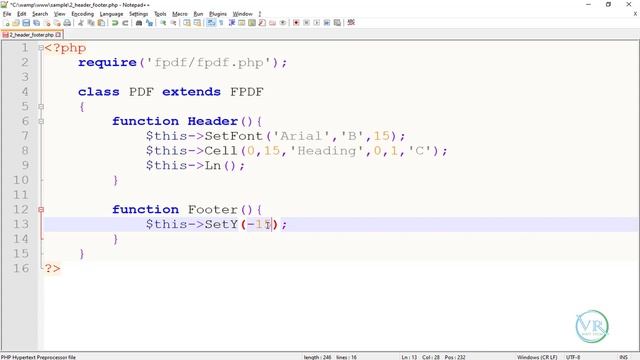The height and width of the screenshot is (360, 640).
Task: Toggle INS mode in status bar
Action: pyautogui.click(x=623, y=357)
